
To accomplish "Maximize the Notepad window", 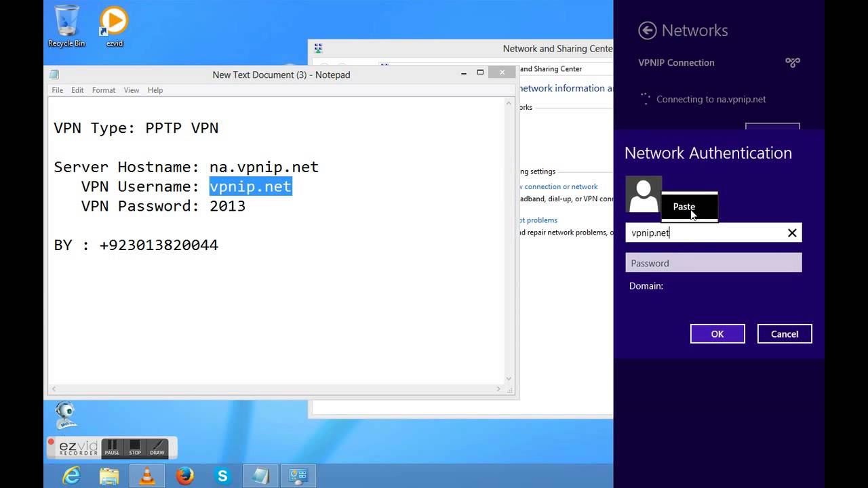I will 480,73.
